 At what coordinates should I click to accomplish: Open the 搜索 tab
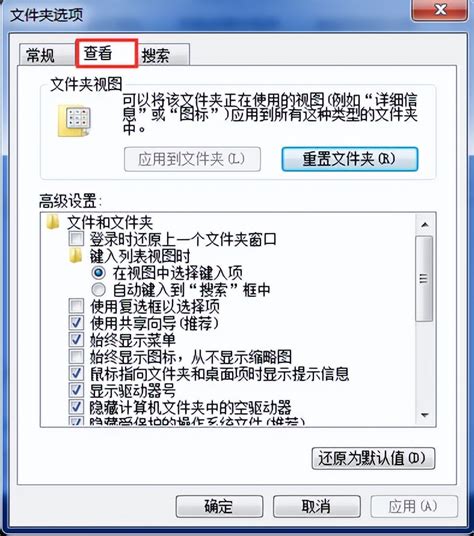[x=156, y=55]
